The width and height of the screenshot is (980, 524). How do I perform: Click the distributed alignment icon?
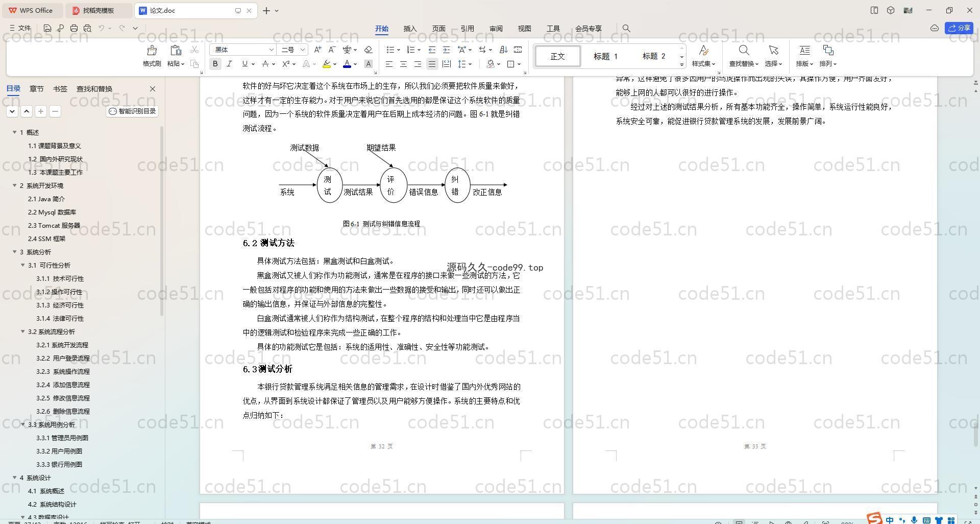446,64
